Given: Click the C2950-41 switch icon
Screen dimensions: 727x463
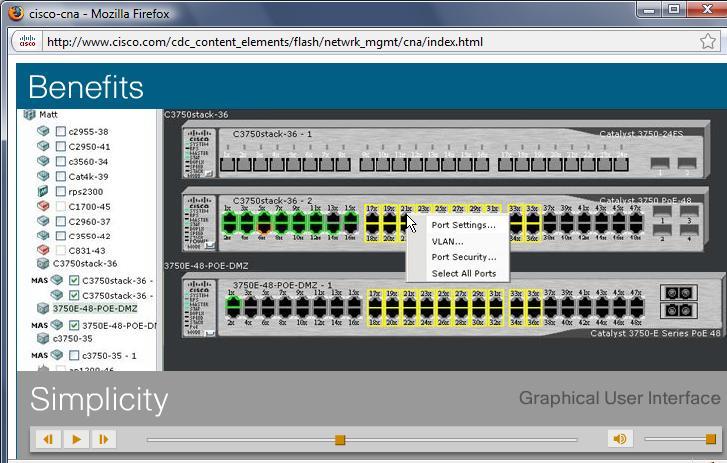Looking at the screenshot, I should tap(43, 146).
